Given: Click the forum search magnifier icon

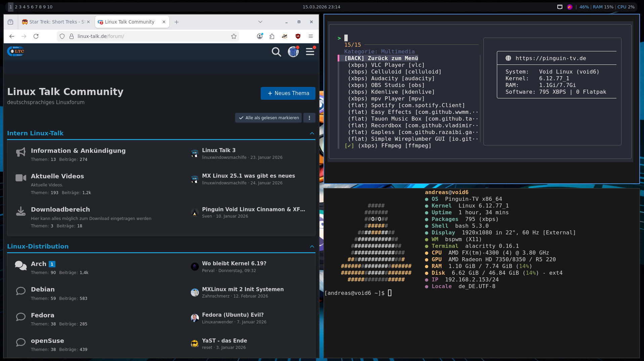Looking at the screenshot, I should coord(276,52).
